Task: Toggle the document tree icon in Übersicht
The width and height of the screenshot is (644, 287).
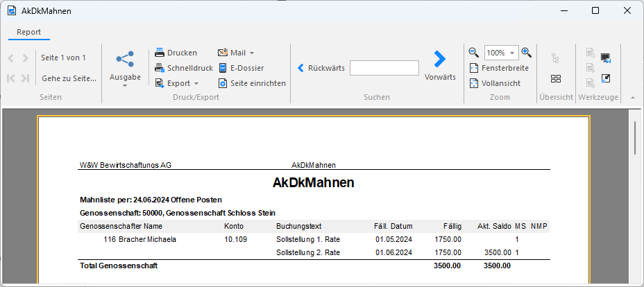Action: (x=556, y=58)
